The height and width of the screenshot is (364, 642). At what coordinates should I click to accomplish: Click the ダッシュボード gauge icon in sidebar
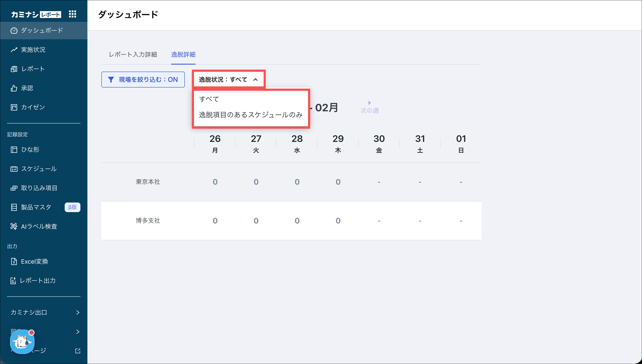14,31
